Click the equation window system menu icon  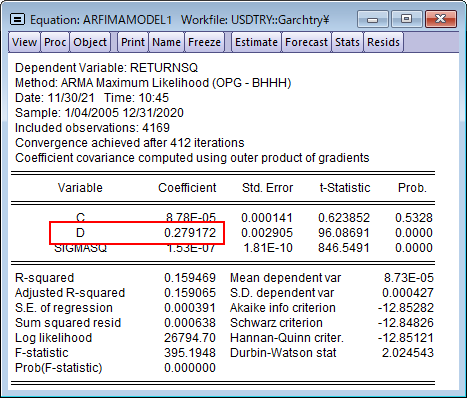pos(17,20)
